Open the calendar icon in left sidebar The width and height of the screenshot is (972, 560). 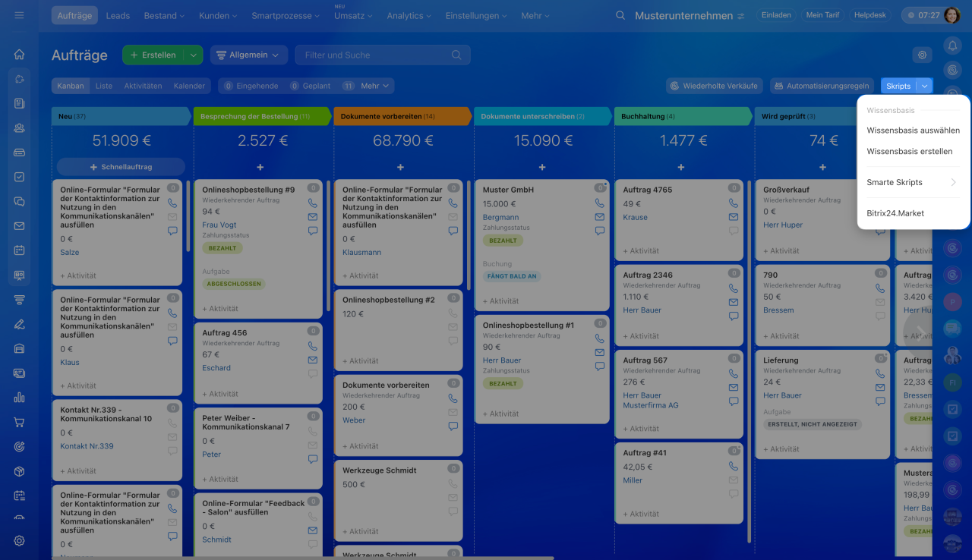click(19, 250)
